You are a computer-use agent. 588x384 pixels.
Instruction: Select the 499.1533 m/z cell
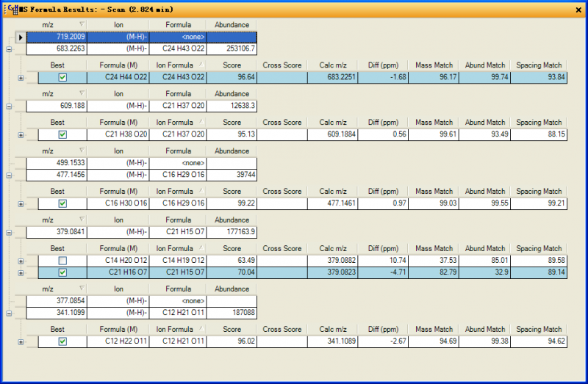pyautogui.click(x=57, y=163)
